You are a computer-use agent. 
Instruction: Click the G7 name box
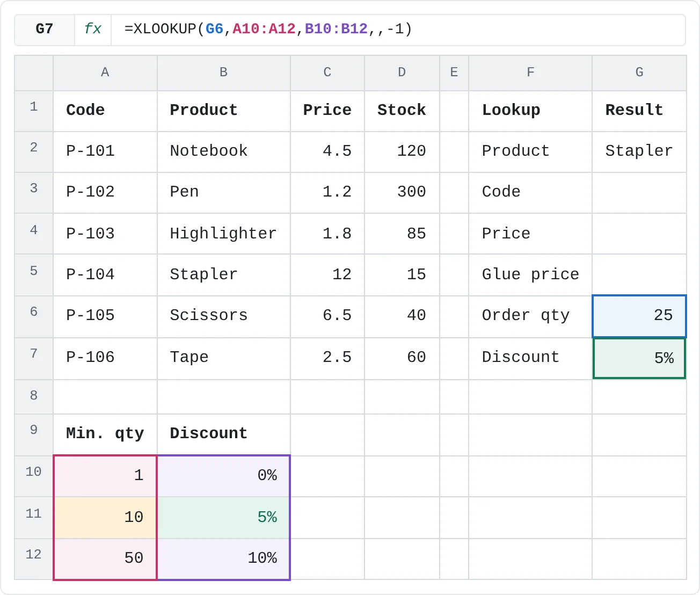[x=45, y=29]
